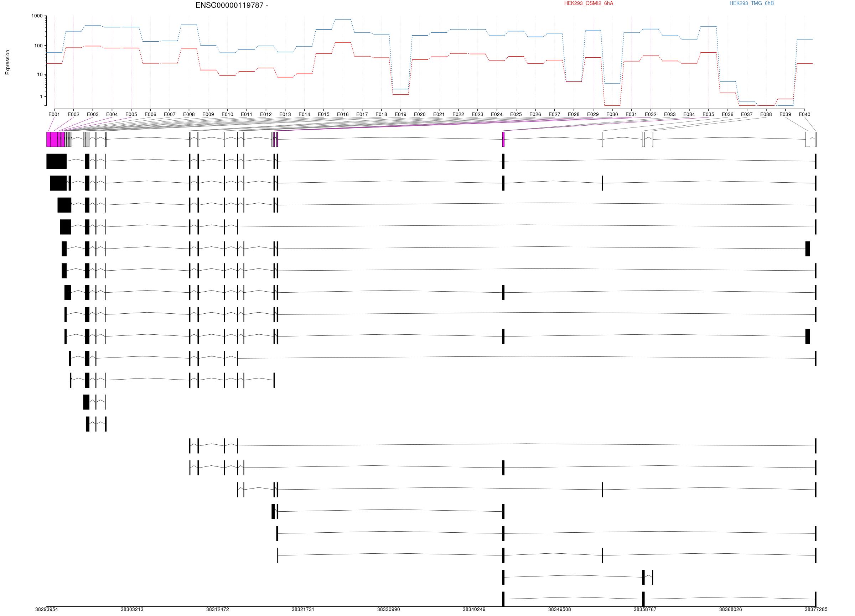This screenshot has width=855, height=616.
Task: Click exon label E040
Action: [804, 115]
